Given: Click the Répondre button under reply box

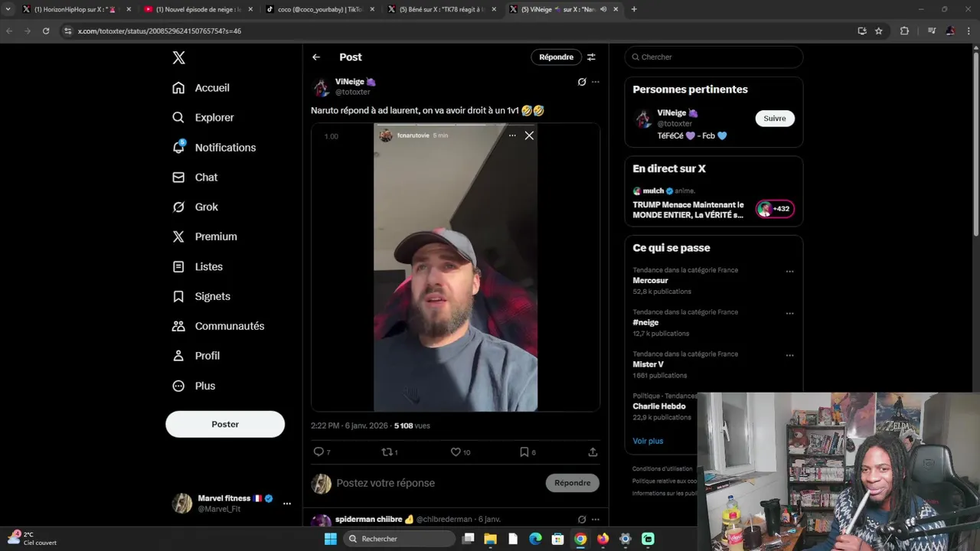Looking at the screenshot, I should pos(573,483).
